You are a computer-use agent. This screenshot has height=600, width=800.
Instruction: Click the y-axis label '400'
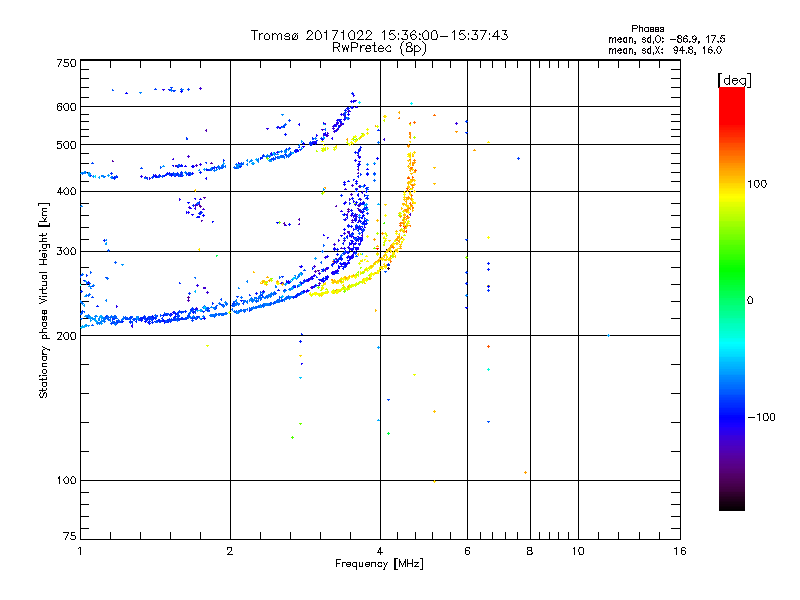pos(67,192)
